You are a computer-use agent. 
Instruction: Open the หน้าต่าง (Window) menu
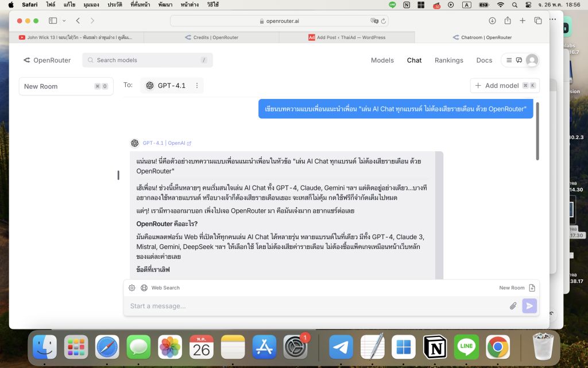tap(189, 5)
